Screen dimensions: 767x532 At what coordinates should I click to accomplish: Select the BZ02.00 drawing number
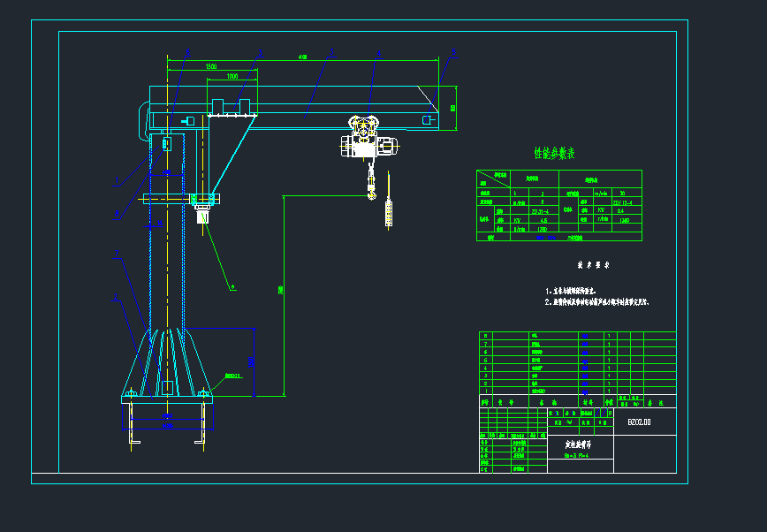click(639, 422)
